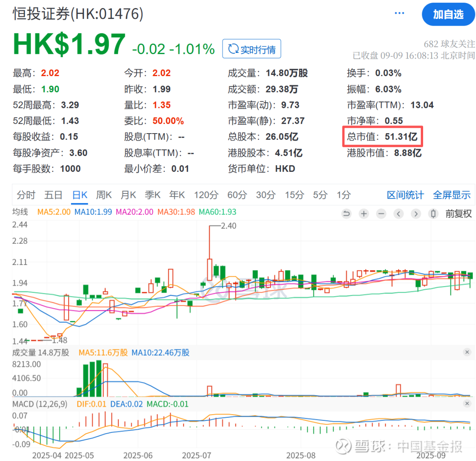Switch to the 分时 chart tab
The image size is (476, 461).
26,195
